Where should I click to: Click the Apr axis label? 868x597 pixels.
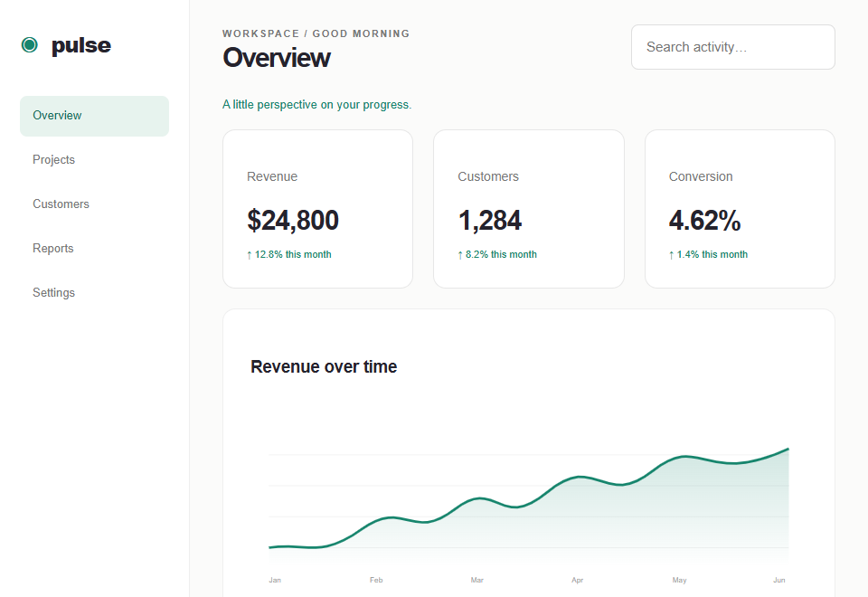(x=578, y=580)
